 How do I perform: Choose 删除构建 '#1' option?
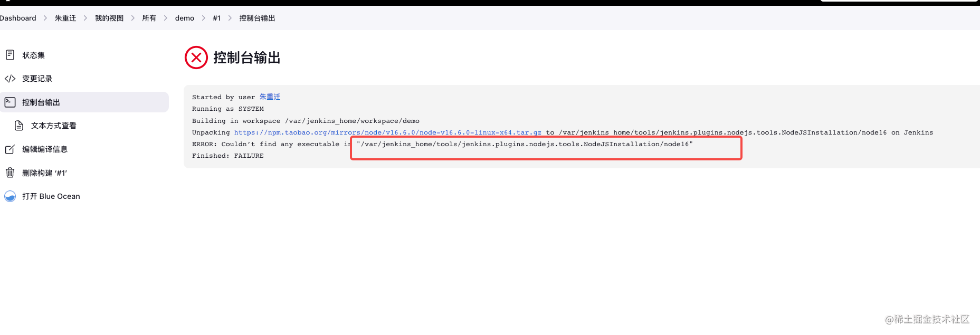point(44,173)
